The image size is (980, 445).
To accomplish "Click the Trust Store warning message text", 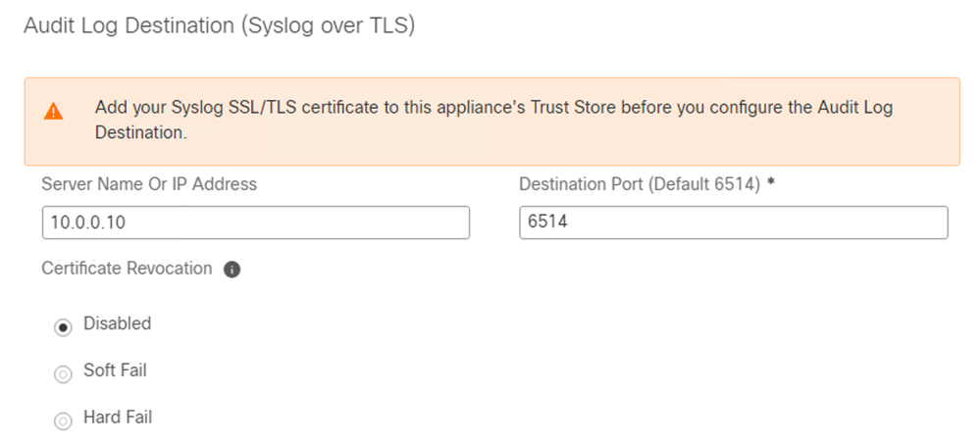I will (493, 120).
